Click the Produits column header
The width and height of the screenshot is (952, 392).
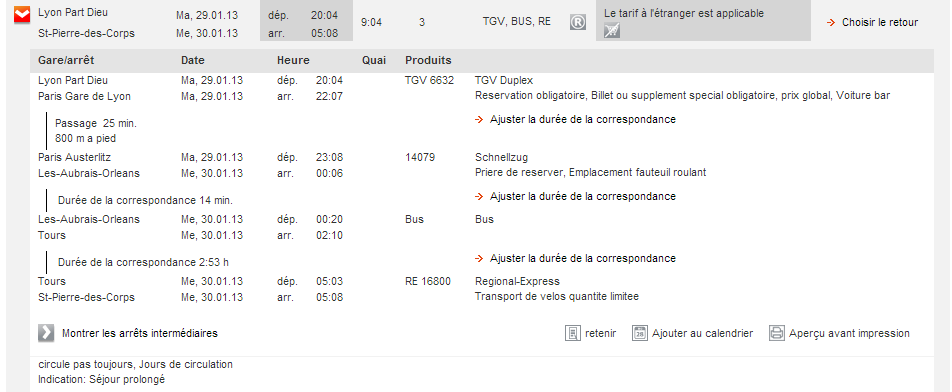point(428,61)
